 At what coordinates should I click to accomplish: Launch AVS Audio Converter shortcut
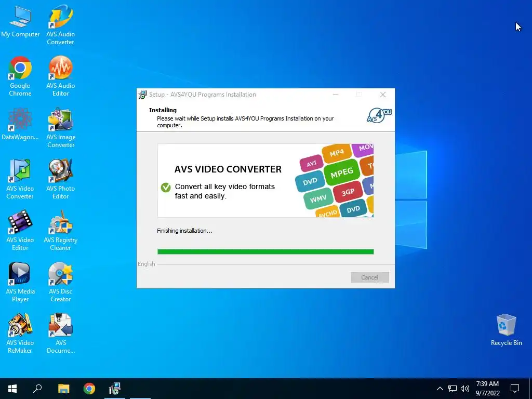60,24
